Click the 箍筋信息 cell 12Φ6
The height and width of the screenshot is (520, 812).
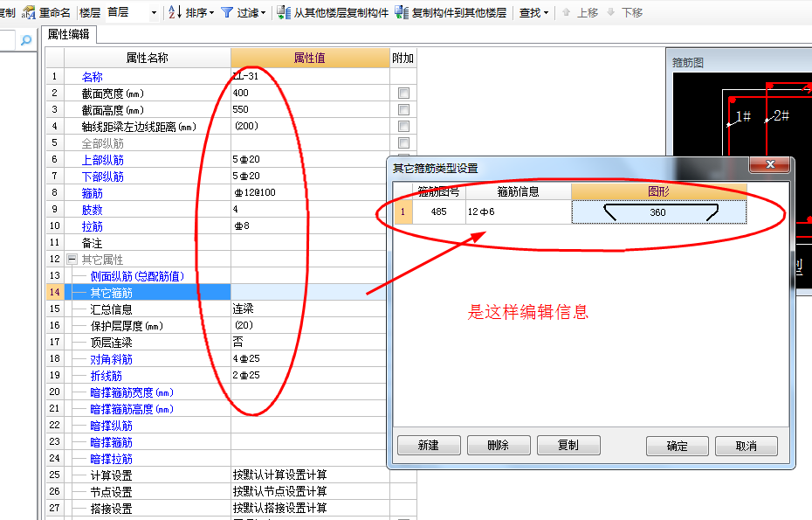coord(517,211)
